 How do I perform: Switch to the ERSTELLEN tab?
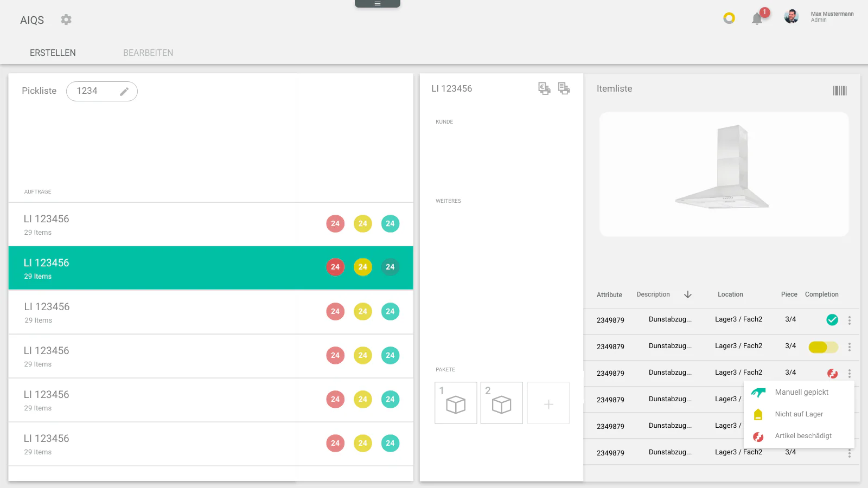[53, 53]
